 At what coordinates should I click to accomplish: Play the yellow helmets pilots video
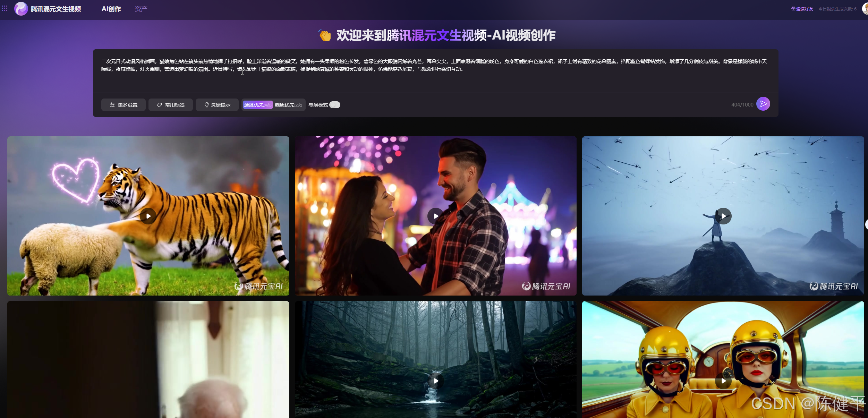tap(723, 381)
